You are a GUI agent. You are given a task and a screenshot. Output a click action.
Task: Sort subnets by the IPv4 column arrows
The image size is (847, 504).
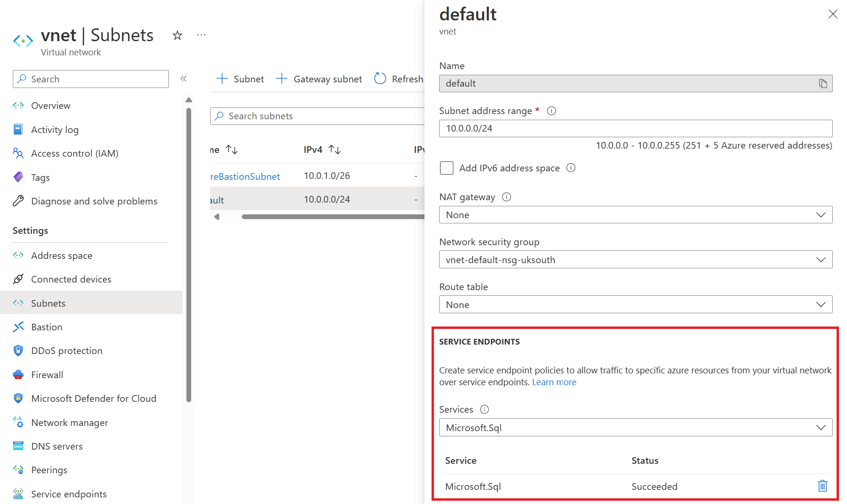click(x=335, y=150)
